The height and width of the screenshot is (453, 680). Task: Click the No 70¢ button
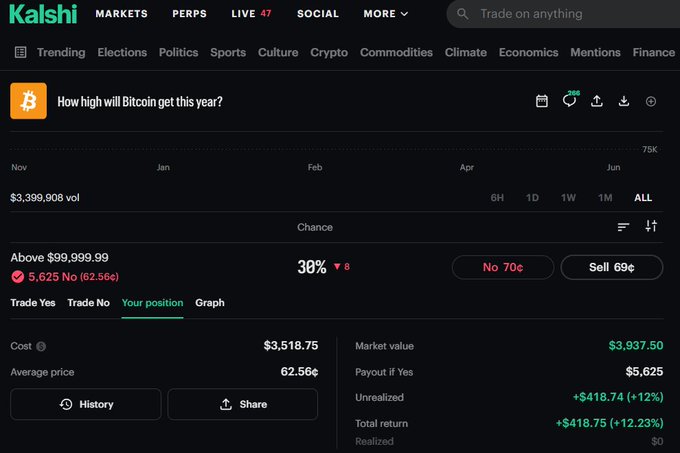click(503, 267)
